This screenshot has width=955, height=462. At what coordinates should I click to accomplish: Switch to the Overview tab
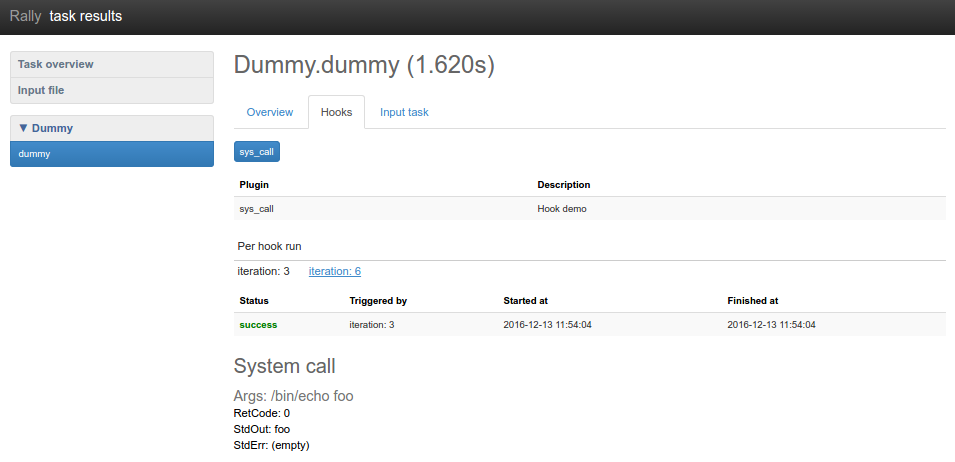[x=270, y=112]
